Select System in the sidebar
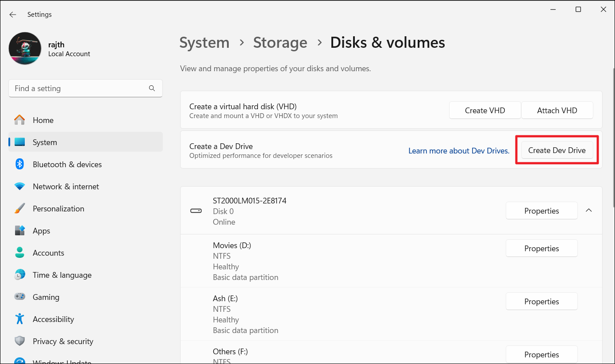The height and width of the screenshot is (364, 615). click(45, 142)
